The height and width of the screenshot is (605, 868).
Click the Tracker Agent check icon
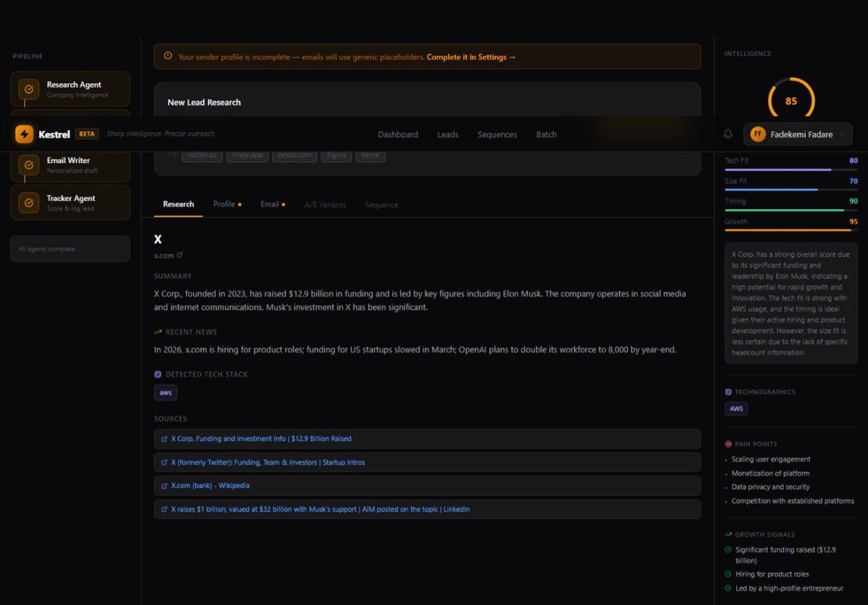point(29,202)
